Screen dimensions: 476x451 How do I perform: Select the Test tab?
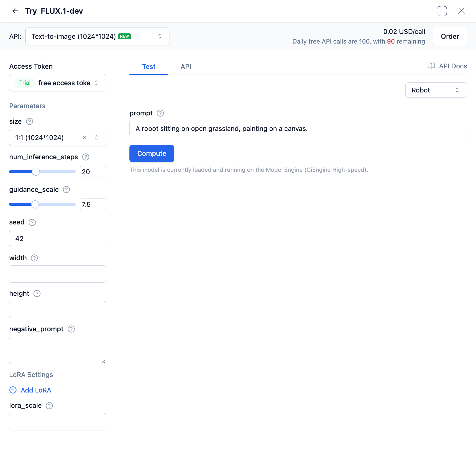pos(149,67)
